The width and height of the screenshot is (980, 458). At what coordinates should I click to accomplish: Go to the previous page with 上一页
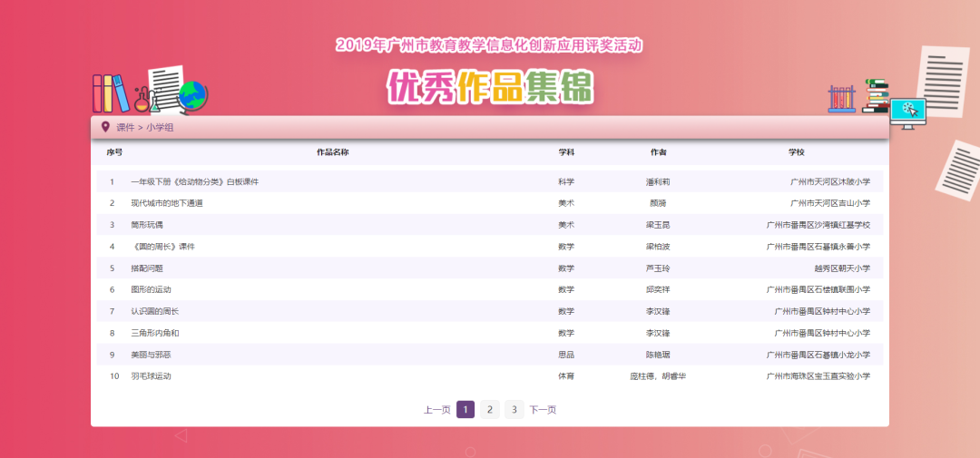436,410
